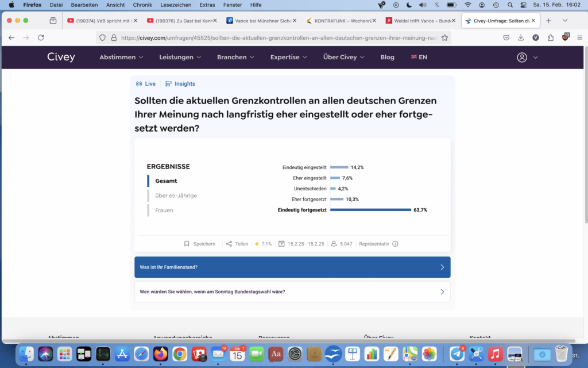Click the Live broadcast icon
This screenshot has height=368, width=588.
tap(139, 84)
